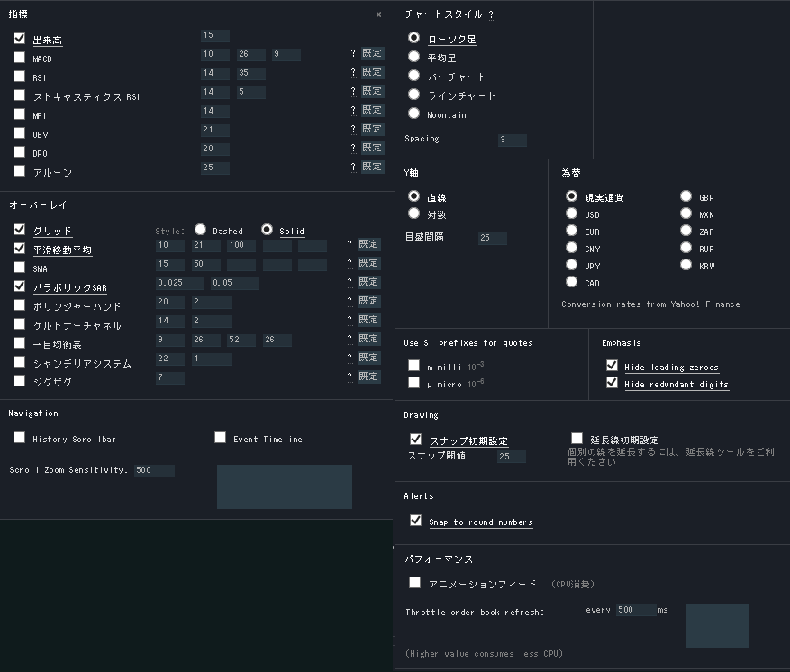
Task: Open the help icon for MACD
Action: [353, 54]
